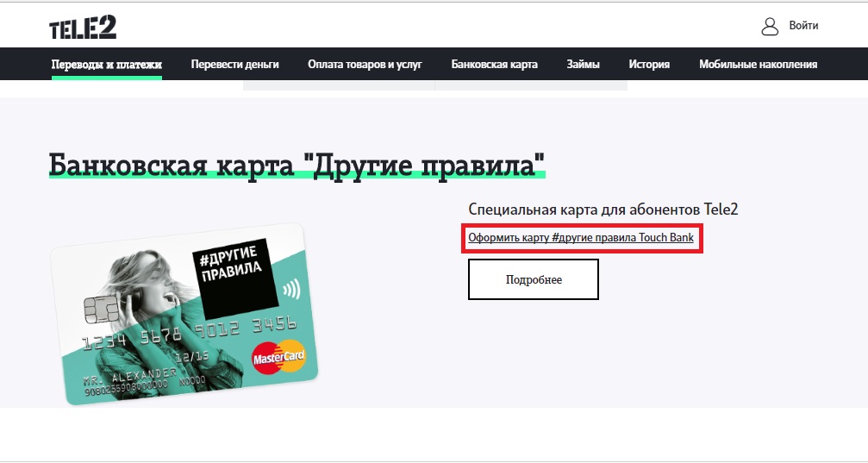This screenshot has height=463, width=868.
Task: Go to Оплата товаров и услуг
Action: (365, 65)
